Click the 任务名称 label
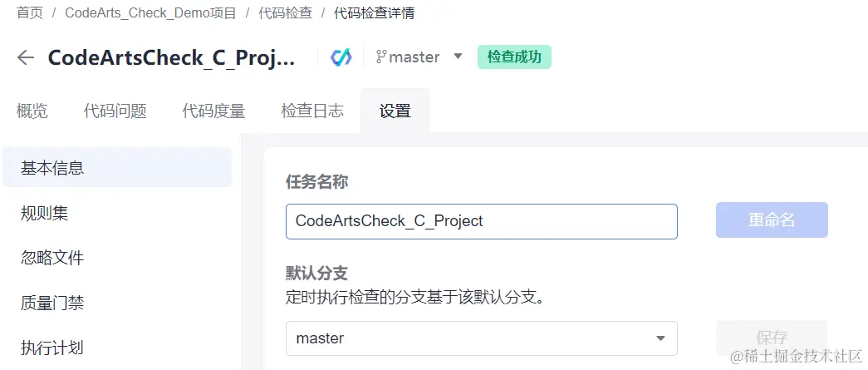This screenshot has width=868, height=370. 316,182
